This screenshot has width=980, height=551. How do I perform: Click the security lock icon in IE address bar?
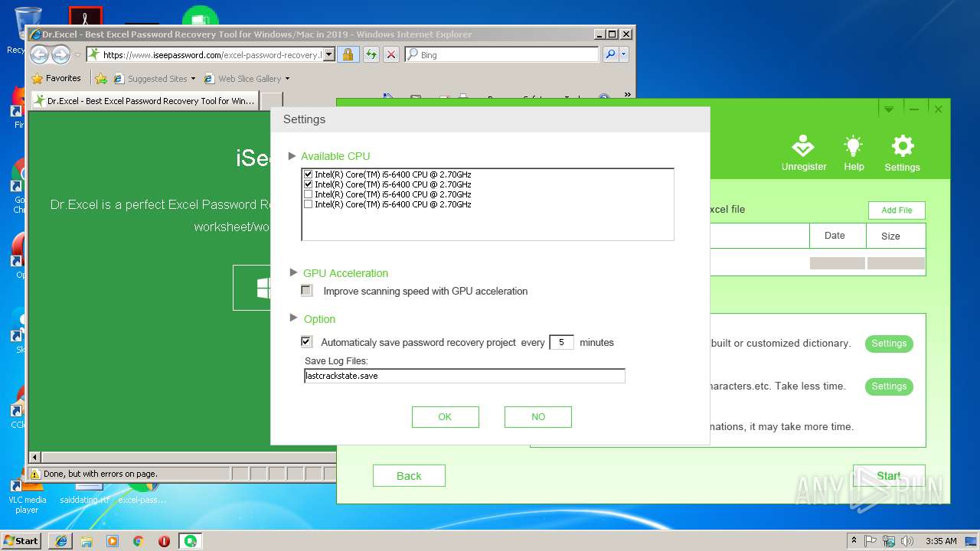348,54
